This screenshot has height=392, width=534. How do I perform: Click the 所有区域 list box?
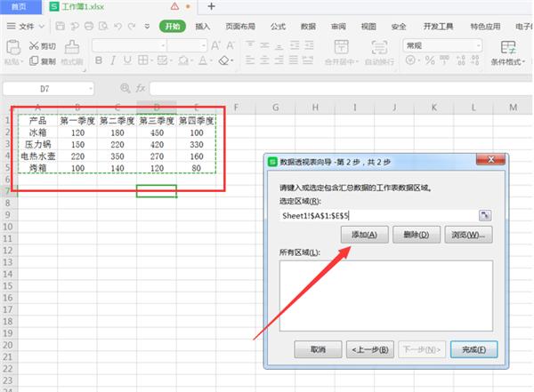386,296
